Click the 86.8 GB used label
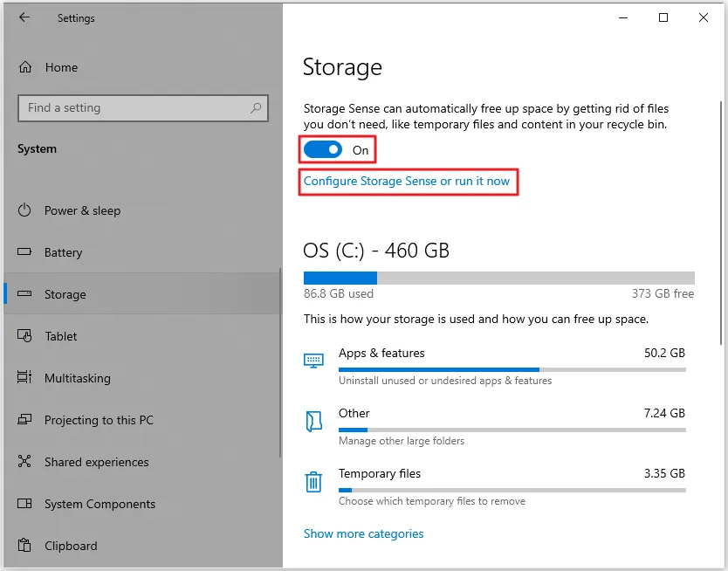The height and width of the screenshot is (571, 728). [x=339, y=293]
